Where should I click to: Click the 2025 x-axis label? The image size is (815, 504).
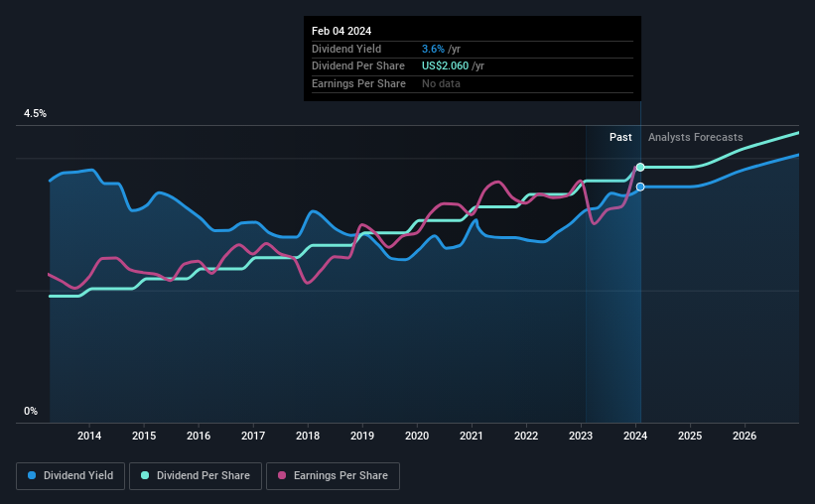pyautogui.click(x=690, y=436)
